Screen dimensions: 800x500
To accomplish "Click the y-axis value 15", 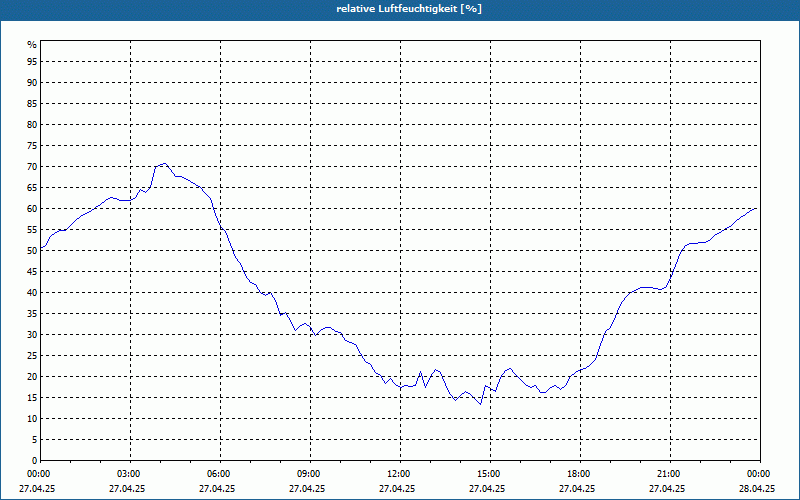I will [32, 398].
